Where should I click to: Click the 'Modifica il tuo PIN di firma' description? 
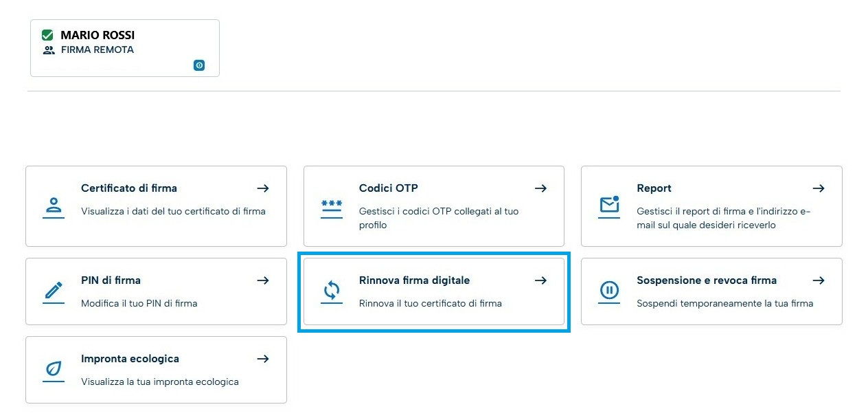point(139,303)
